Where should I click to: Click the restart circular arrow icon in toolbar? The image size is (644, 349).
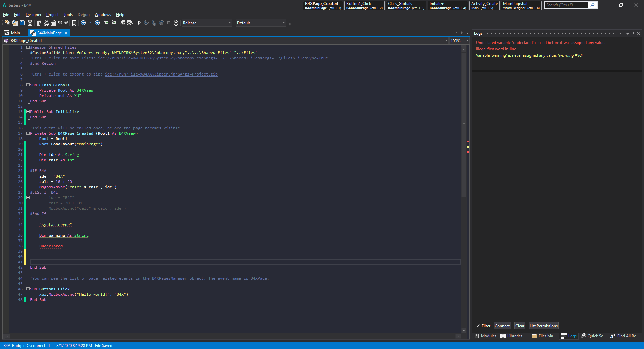176,23
